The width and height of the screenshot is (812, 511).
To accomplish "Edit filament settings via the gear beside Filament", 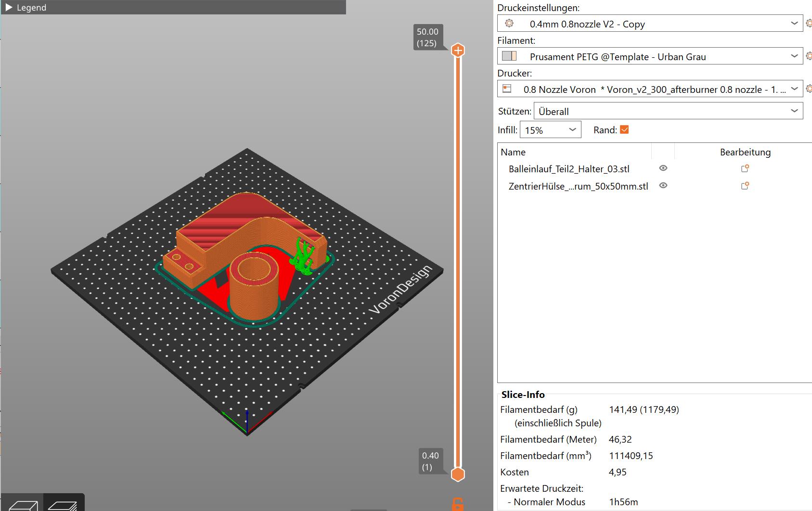I will (809, 56).
